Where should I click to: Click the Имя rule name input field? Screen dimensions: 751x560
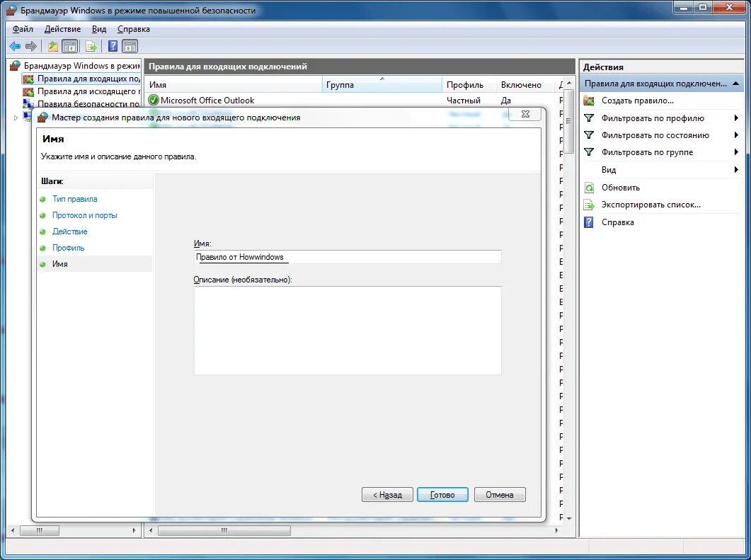pos(348,257)
